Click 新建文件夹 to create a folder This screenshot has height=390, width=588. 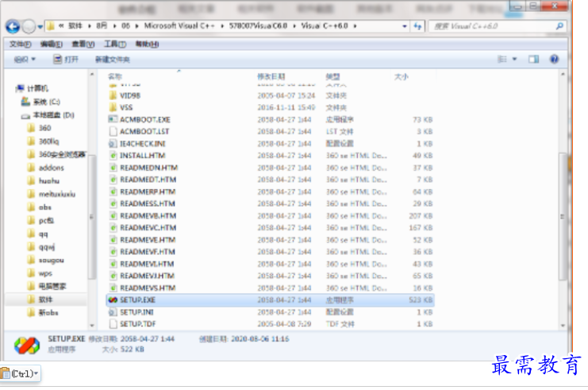(x=113, y=60)
